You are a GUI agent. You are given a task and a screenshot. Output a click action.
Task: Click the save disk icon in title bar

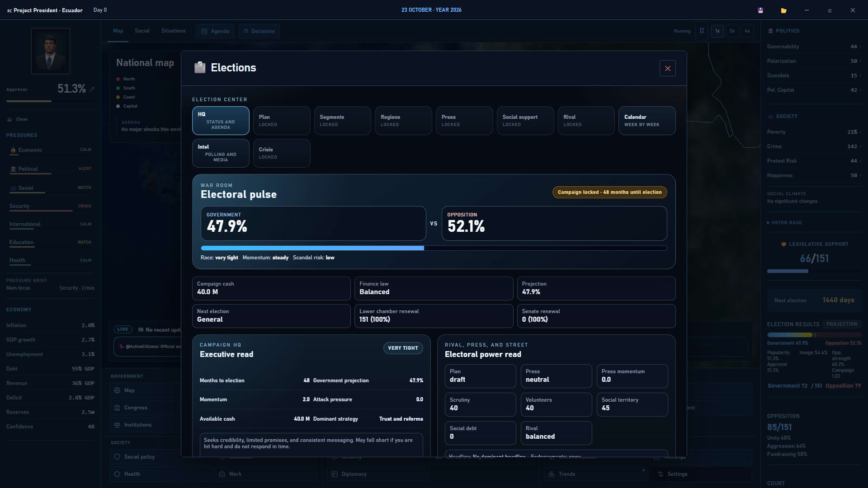pyautogui.click(x=760, y=10)
